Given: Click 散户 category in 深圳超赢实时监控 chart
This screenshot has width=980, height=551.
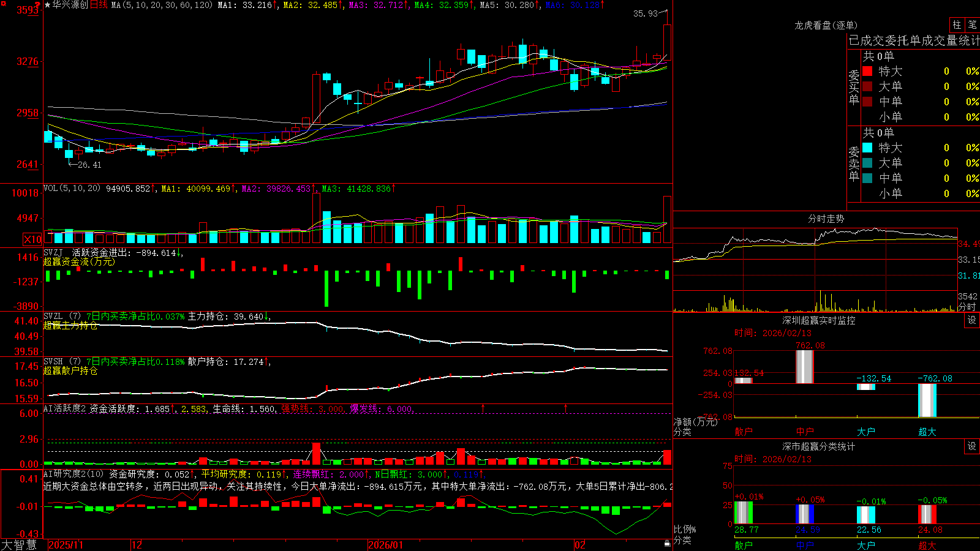Looking at the screenshot, I should (744, 432).
